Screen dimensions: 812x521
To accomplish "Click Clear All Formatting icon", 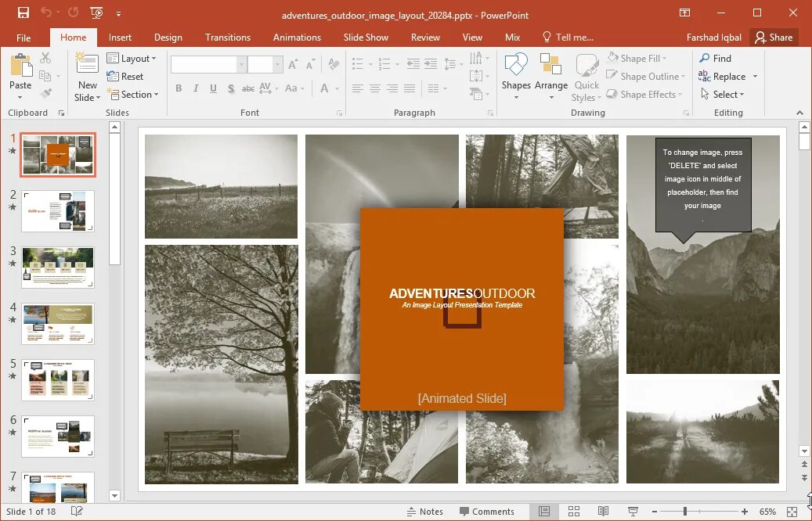I will point(334,64).
